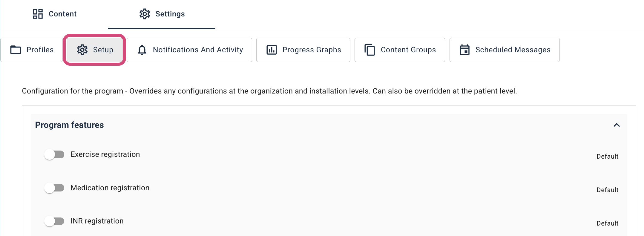Click the Settings gear icon in top tab

145,14
